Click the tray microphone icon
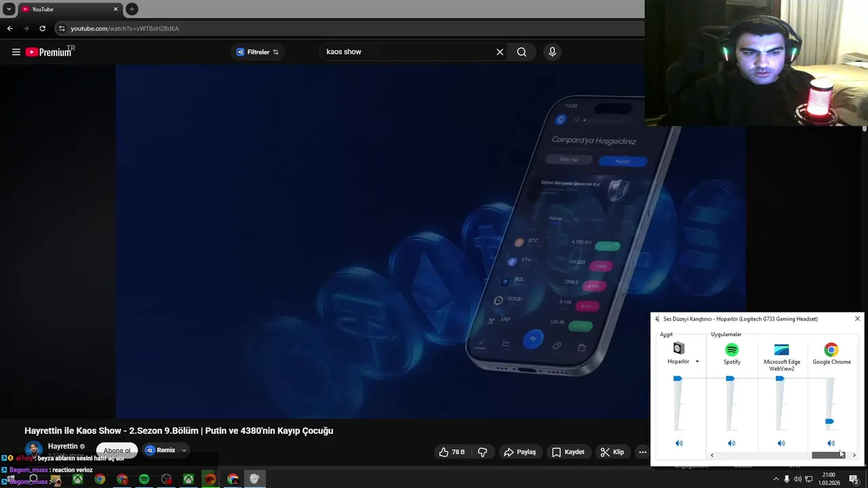This screenshot has height=488, width=868. 787,479
